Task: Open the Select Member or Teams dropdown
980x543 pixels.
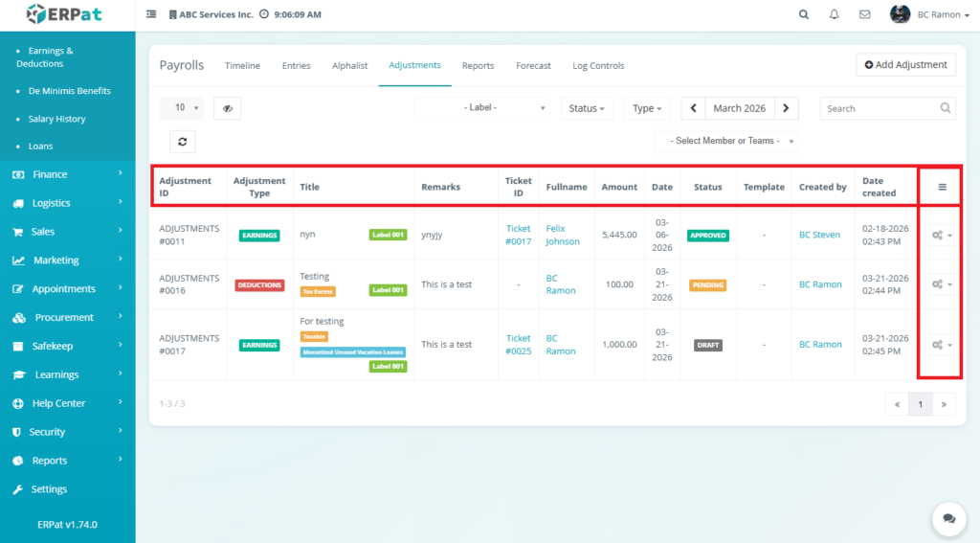Action: pyautogui.click(x=726, y=141)
